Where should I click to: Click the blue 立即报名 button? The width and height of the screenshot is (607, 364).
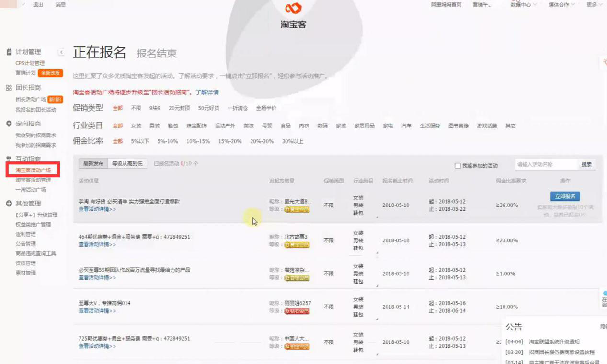(x=565, y=196)
